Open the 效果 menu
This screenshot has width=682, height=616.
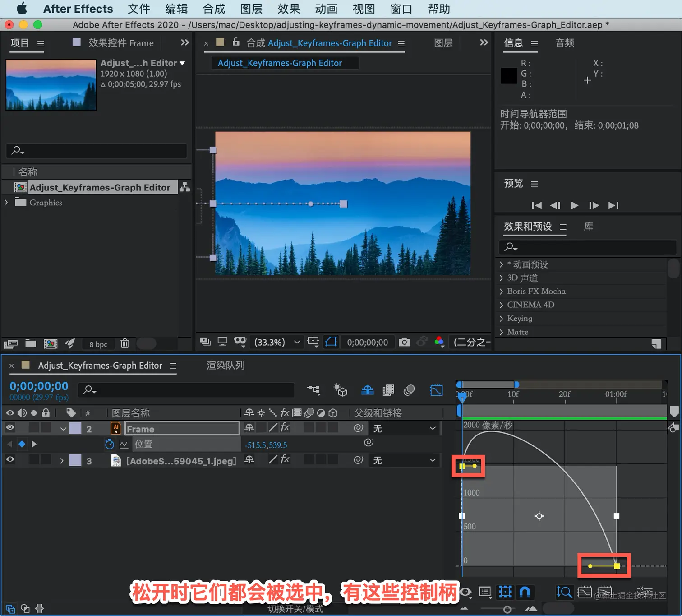[289, 9]
